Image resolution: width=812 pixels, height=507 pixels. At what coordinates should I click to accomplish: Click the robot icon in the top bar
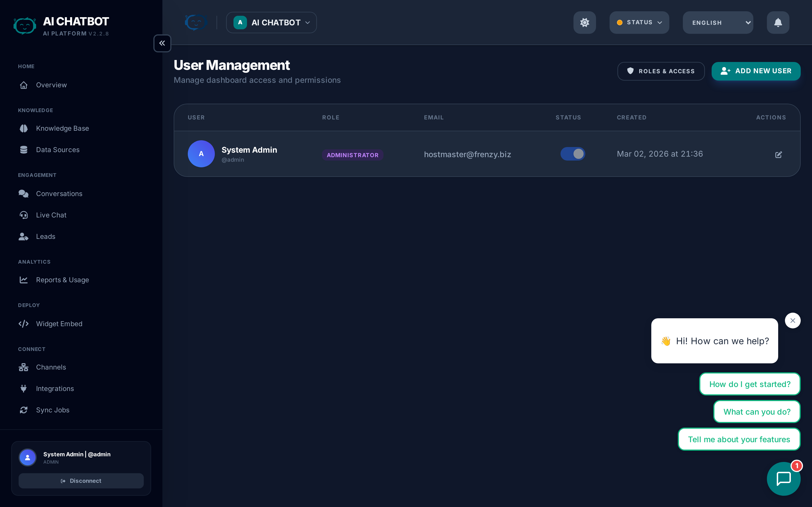pos(196,23)
